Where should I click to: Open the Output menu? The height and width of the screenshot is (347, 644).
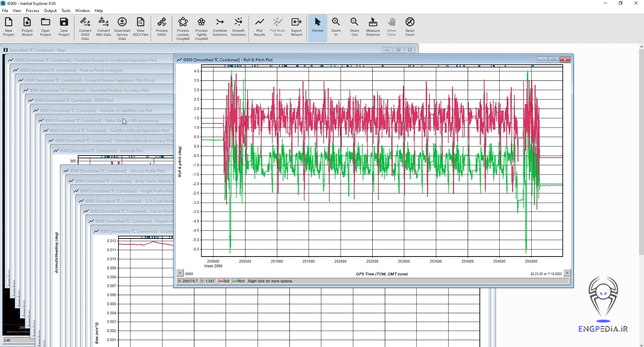pos(50,10)
